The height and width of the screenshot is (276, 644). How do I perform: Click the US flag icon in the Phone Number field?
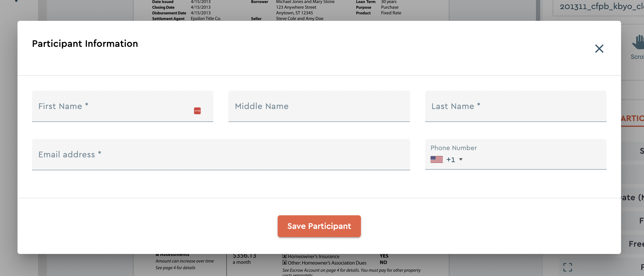[436, 159]
